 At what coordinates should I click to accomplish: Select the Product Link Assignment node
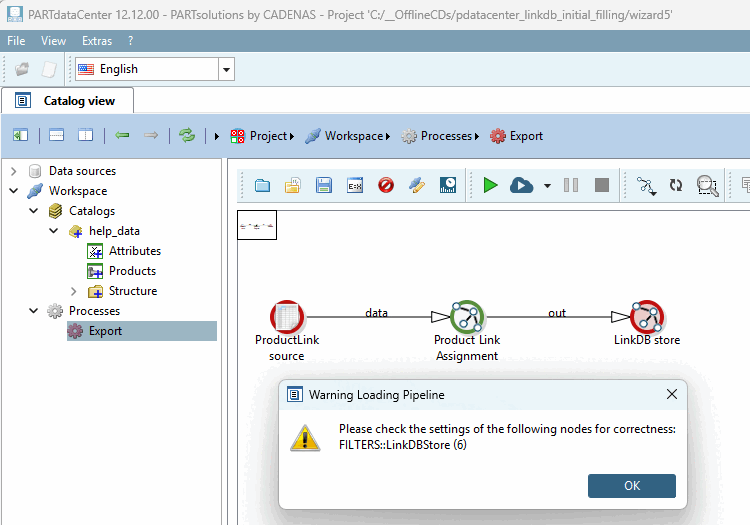point(467,317)
